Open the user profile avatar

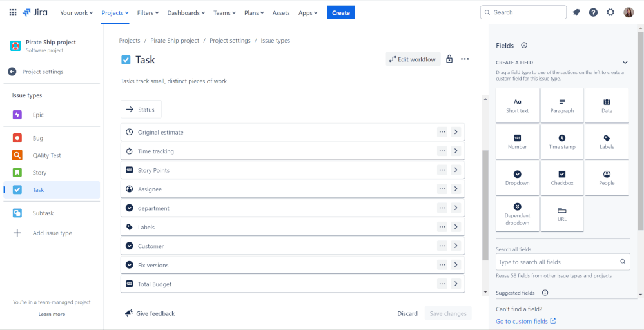629,12
